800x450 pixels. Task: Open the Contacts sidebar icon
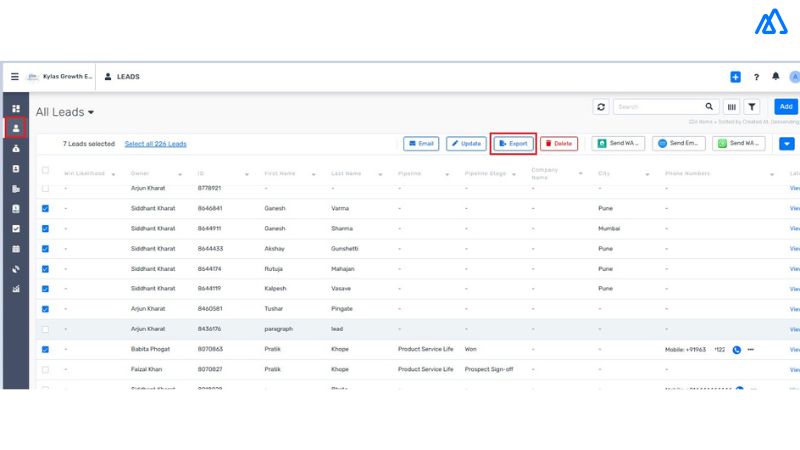tap(16, 168)
